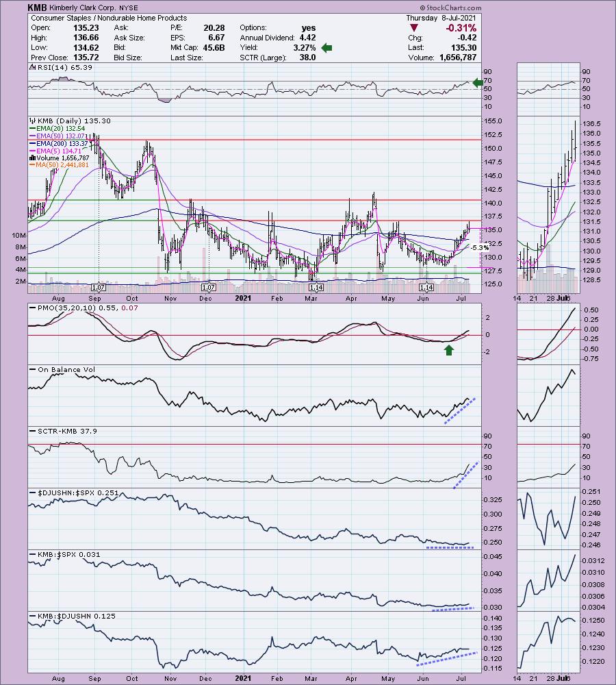The width and height of the screenshot is (616, 685).
Task: Click the Jun 1.14 dividend marker
Action: click(x=426, y=288)
